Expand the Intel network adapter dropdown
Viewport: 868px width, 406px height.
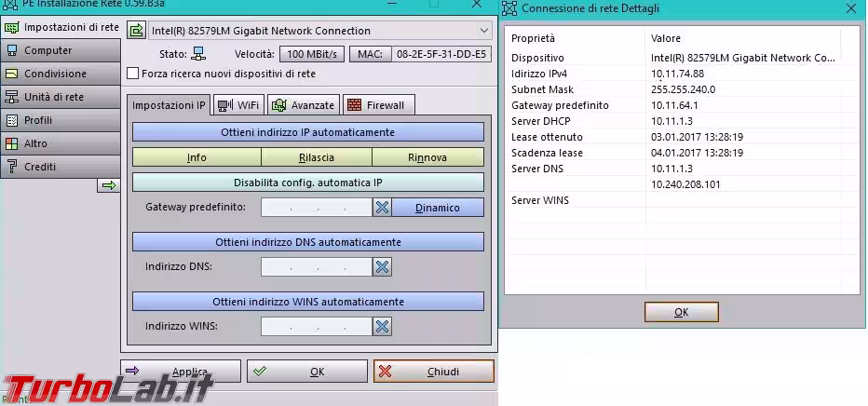pyautogui.click(x=481, y=31)
